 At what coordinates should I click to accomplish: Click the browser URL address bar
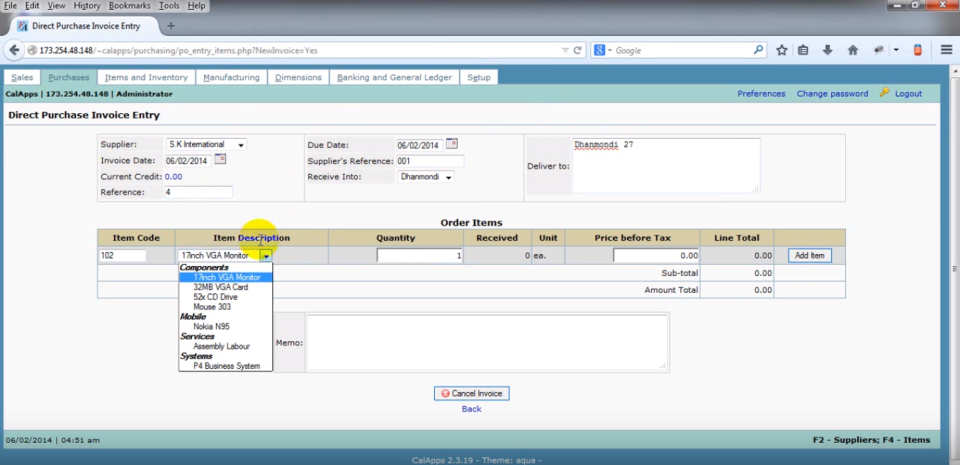click(294, 51)
